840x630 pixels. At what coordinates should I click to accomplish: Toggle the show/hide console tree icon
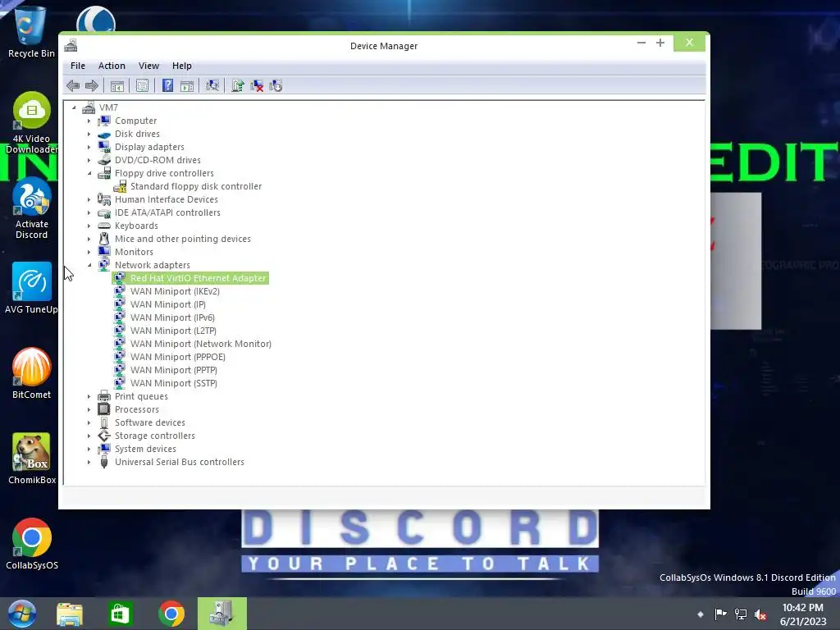point(116,85)
